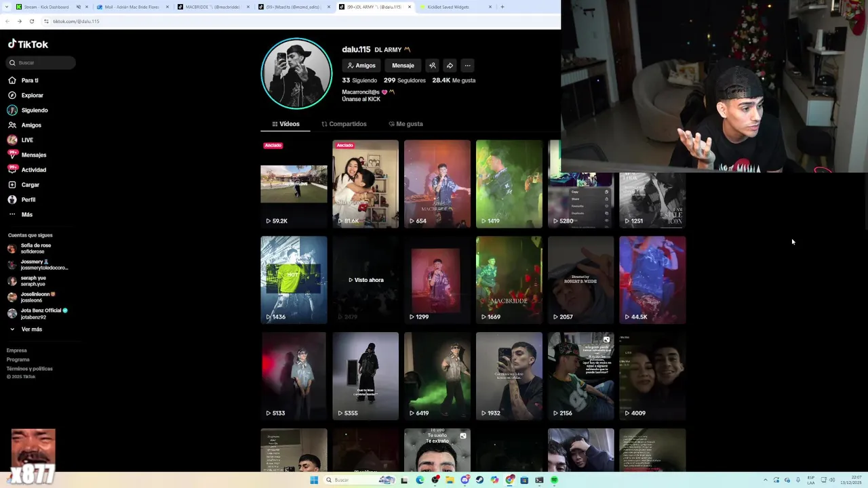Click the Mensaje button

403,66
